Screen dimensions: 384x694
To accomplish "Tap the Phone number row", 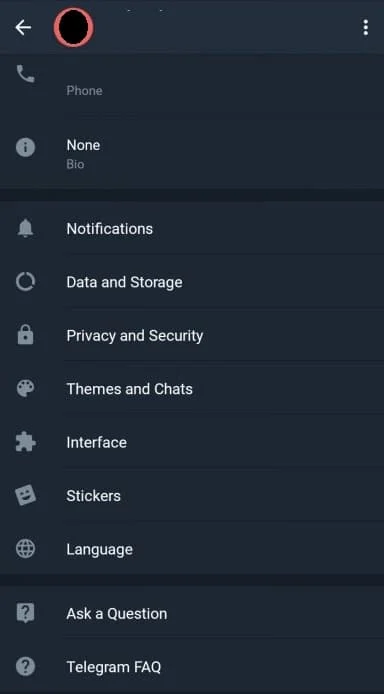I will pos(192,84).
